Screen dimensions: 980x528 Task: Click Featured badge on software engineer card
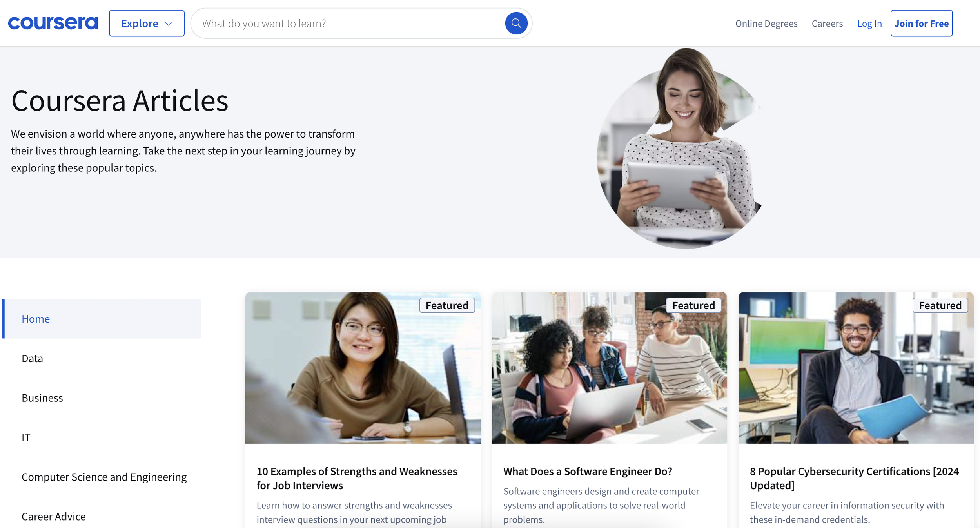point(693,305)
